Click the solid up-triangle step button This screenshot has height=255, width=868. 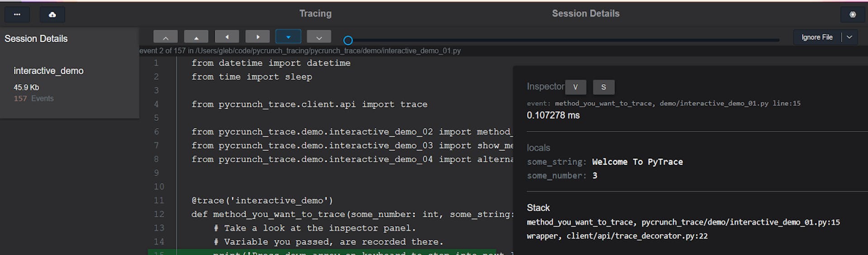[196, 37]
